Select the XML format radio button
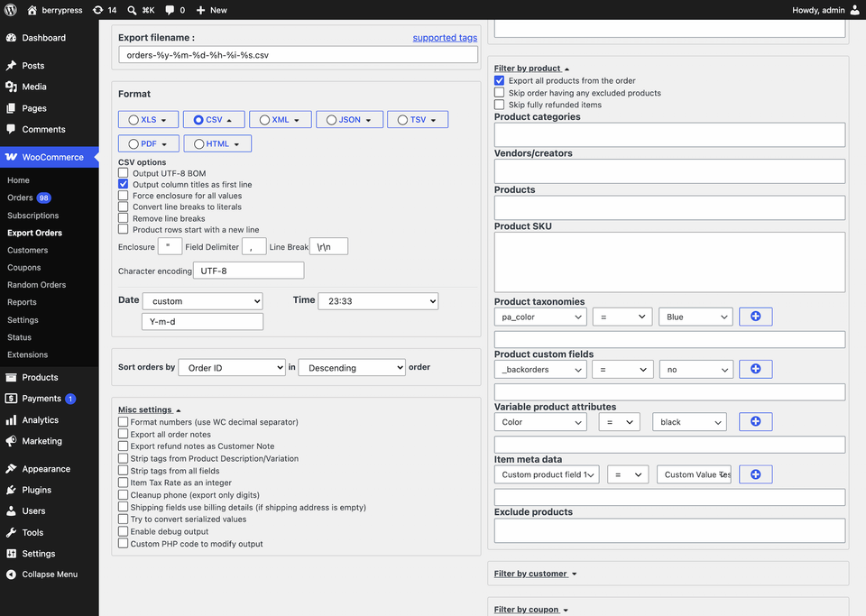The height and width of the screenshot is (616, 866). pos(264,120)
